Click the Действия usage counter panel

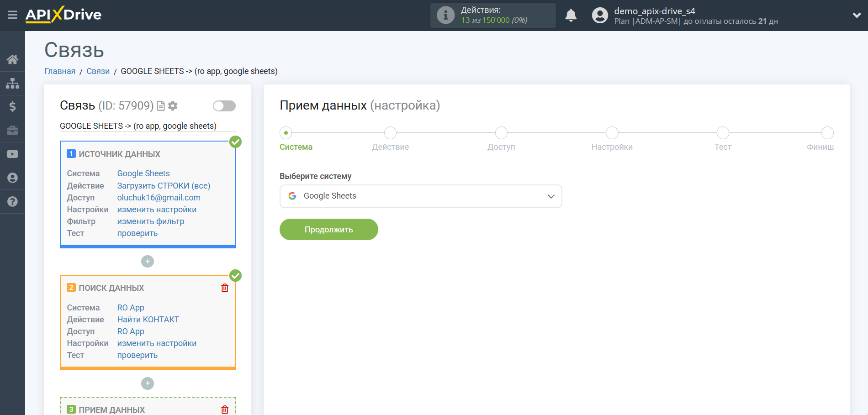pos(493,16)
